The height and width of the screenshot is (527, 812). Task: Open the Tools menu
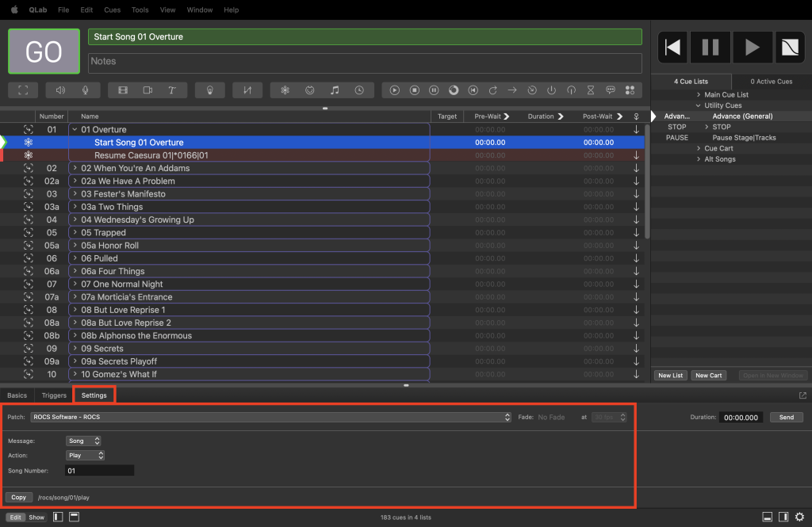pyautogui.click(x=140, y=10)
